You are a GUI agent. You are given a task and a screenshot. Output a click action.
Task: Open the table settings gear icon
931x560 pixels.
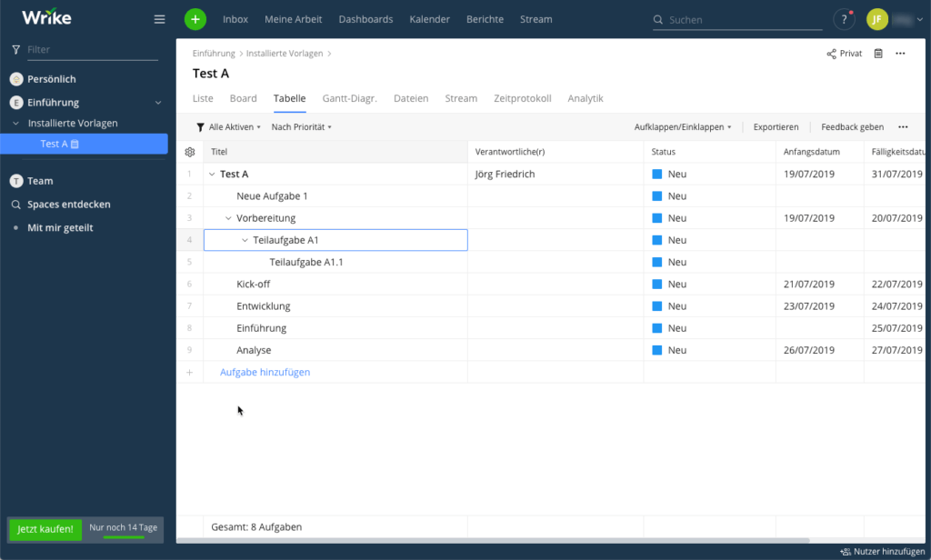pos(190,152)
